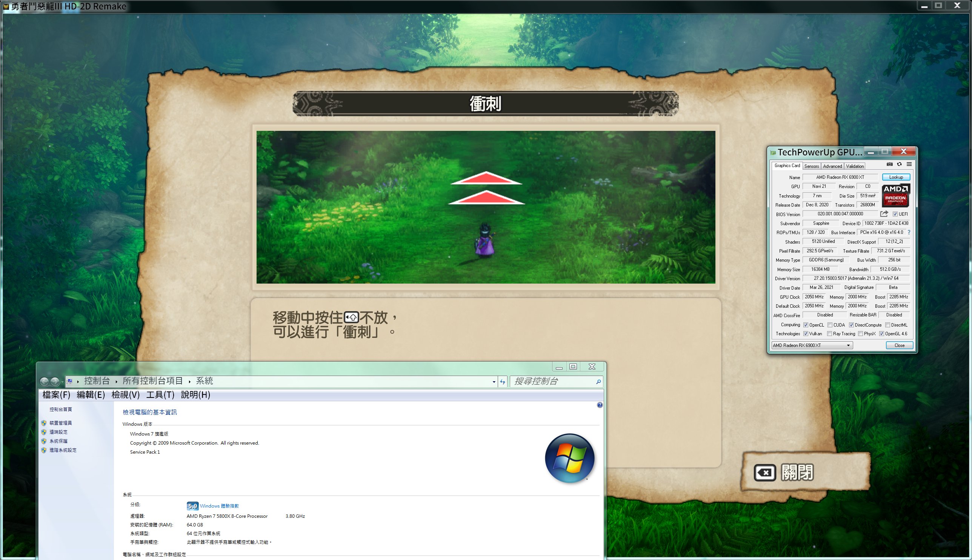Open the 檢視(V) menu
972x560 pixels.
125,394
